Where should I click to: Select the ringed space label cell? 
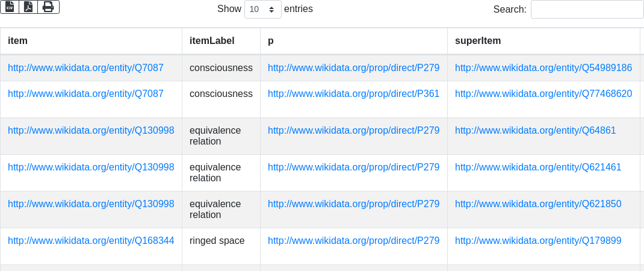pyautogui.click(x=217, y=241)
